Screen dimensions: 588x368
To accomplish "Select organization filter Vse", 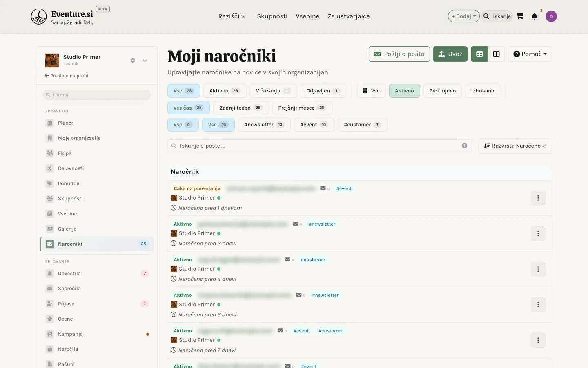I will click(x=371, y=91).
